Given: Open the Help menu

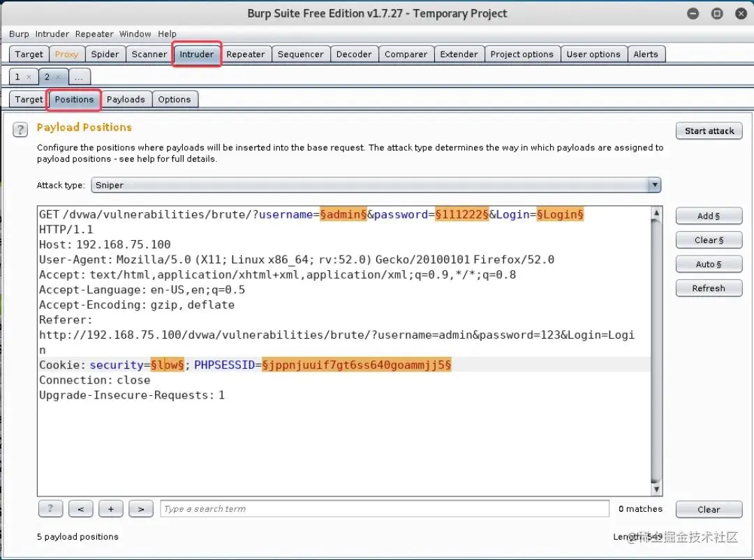Looking at the screenshot, I should (168, 34).
